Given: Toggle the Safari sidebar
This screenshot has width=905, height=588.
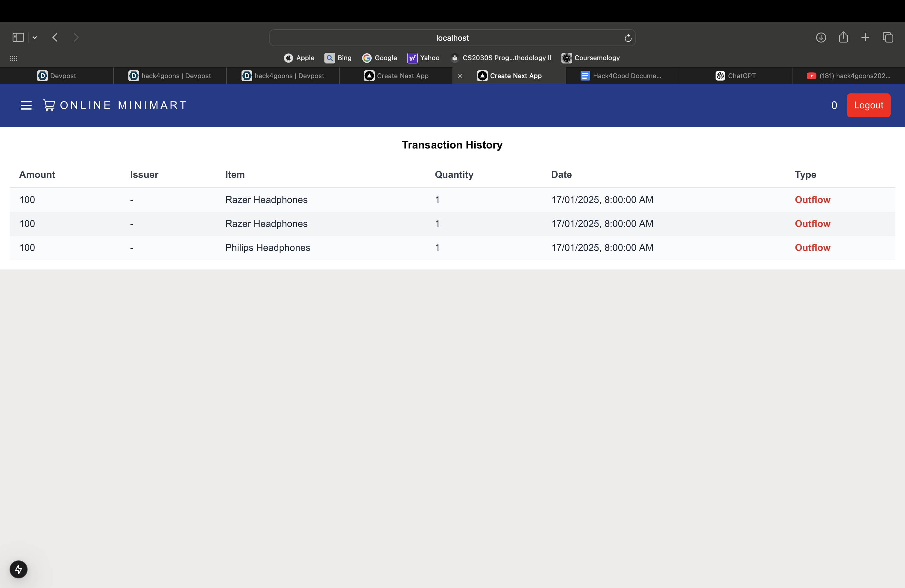Looking at the screenshot, I should 18,38.
